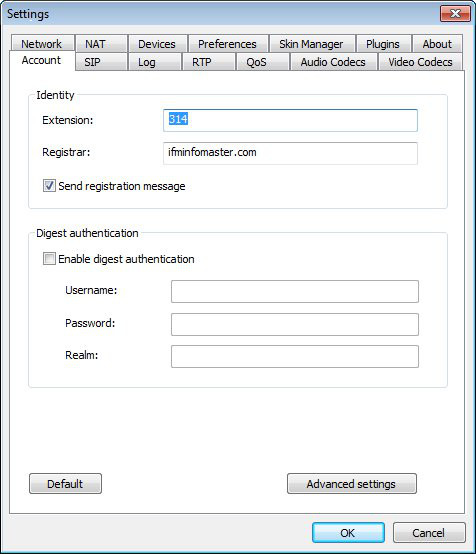
Task: Show the About tab
Action: [x=437, y=44]
